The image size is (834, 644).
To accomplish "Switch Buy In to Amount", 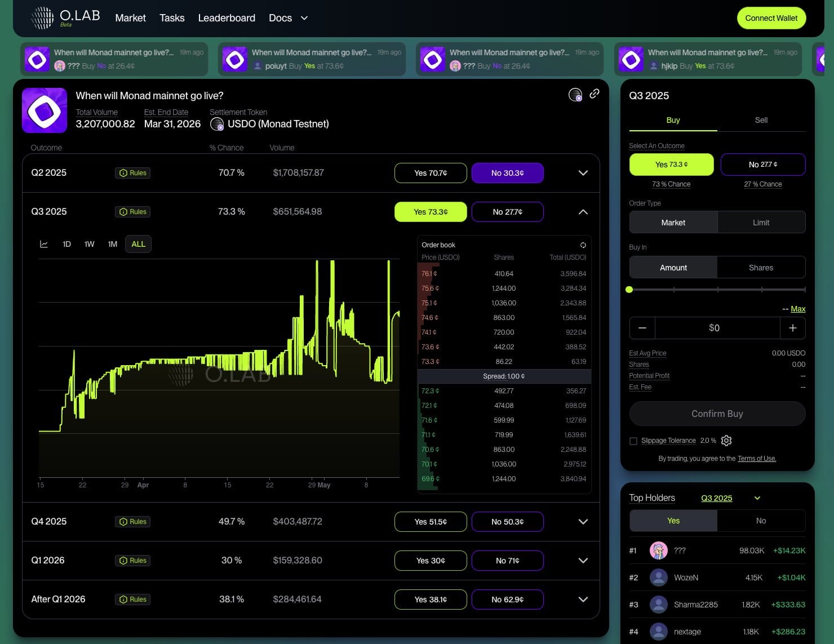I will 673,268.
